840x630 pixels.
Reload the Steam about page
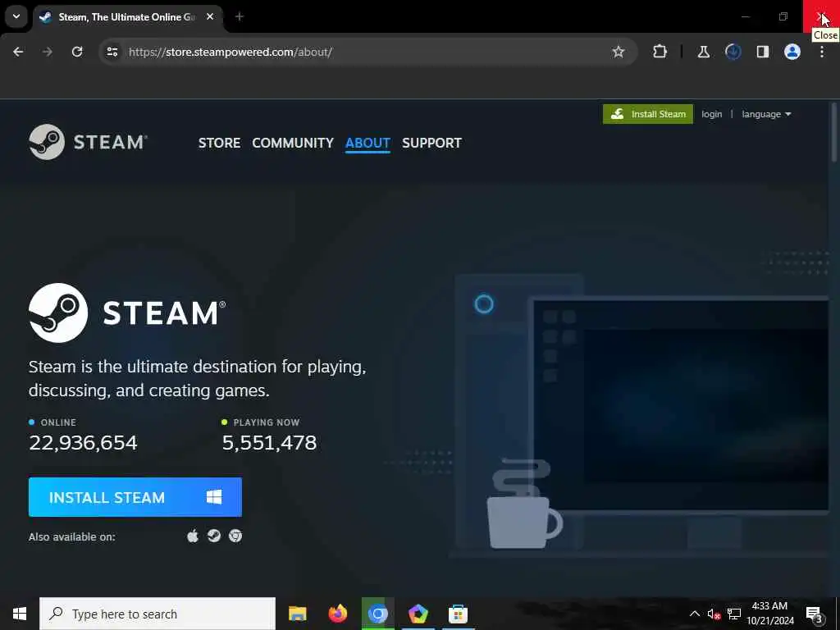pos(77,52)
